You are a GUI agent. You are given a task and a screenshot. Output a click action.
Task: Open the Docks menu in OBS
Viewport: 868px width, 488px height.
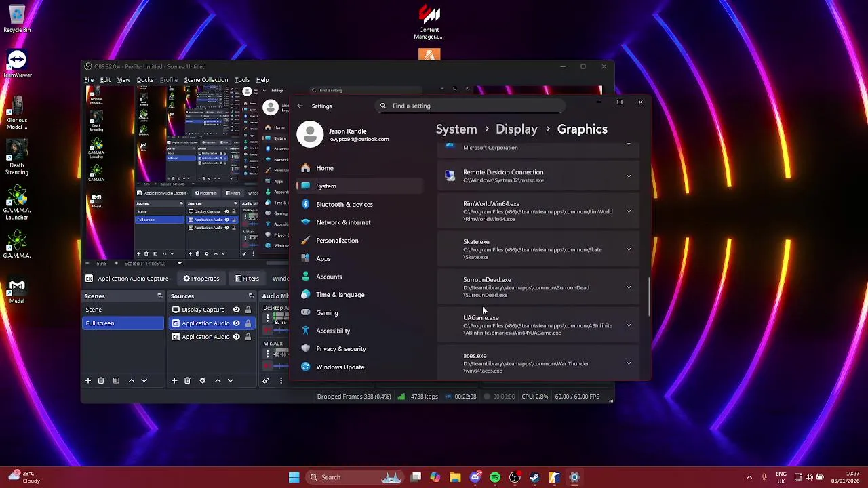(144, 80)
